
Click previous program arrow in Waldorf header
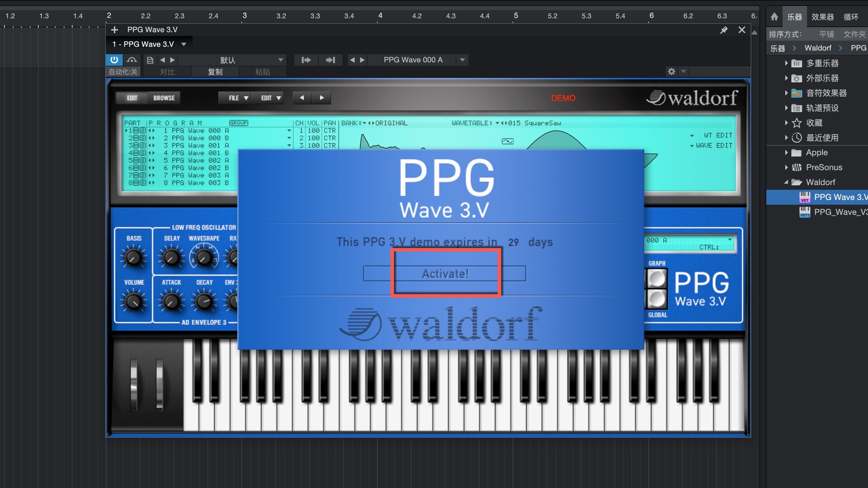click(302, 98)
